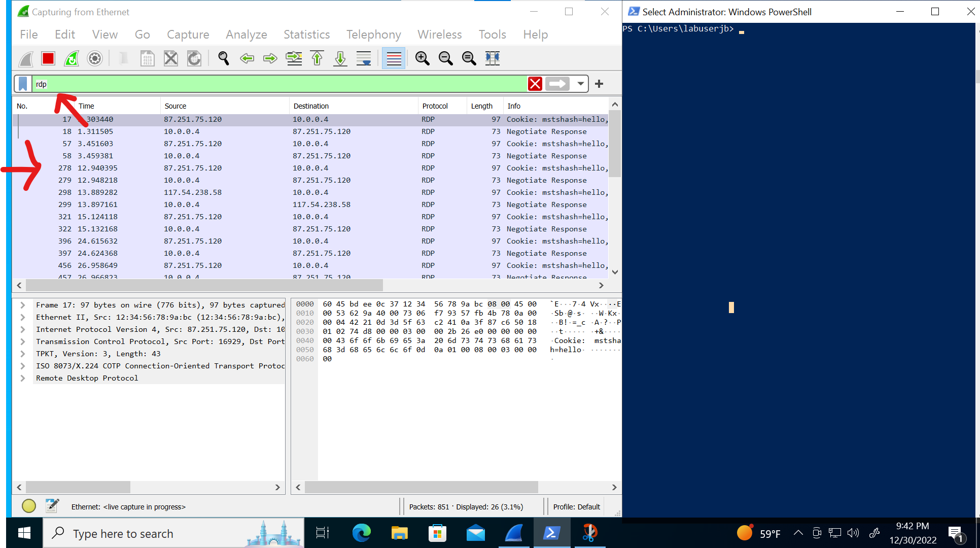Click the restart capture icon
Viewport: 980px width, 548px height.
tap(72, 58)
